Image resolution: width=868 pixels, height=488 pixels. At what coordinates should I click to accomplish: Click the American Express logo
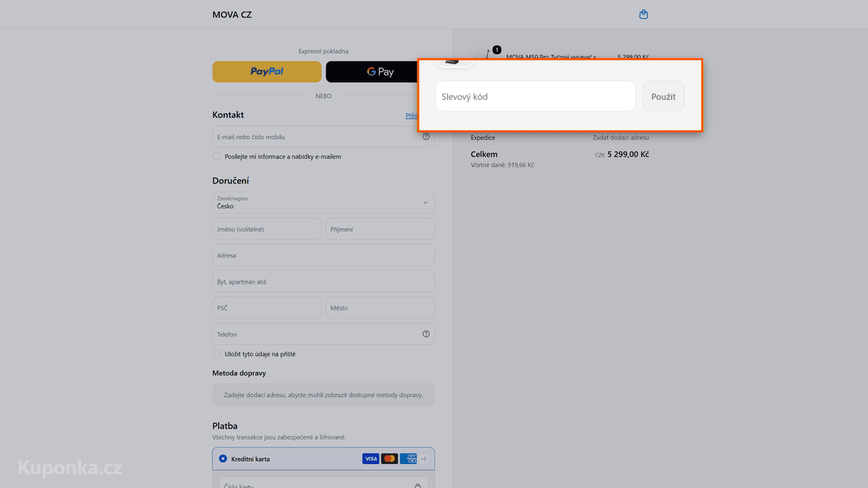click(x=408, y=458)
